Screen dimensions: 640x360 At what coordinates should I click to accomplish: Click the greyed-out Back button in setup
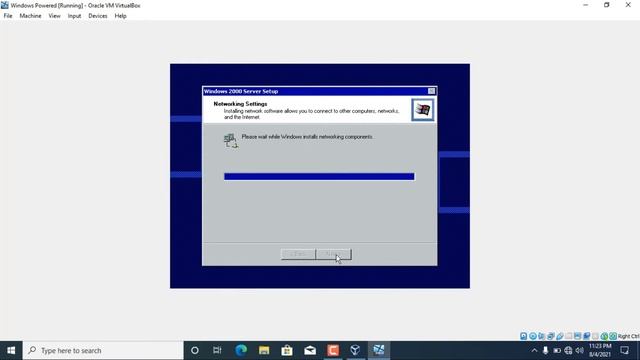298,254
